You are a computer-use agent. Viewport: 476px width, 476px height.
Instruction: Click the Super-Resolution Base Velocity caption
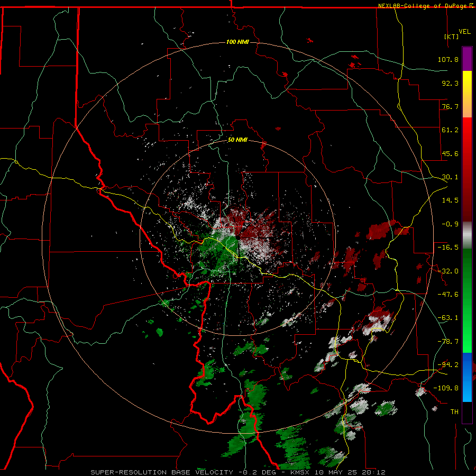point(238,472)
